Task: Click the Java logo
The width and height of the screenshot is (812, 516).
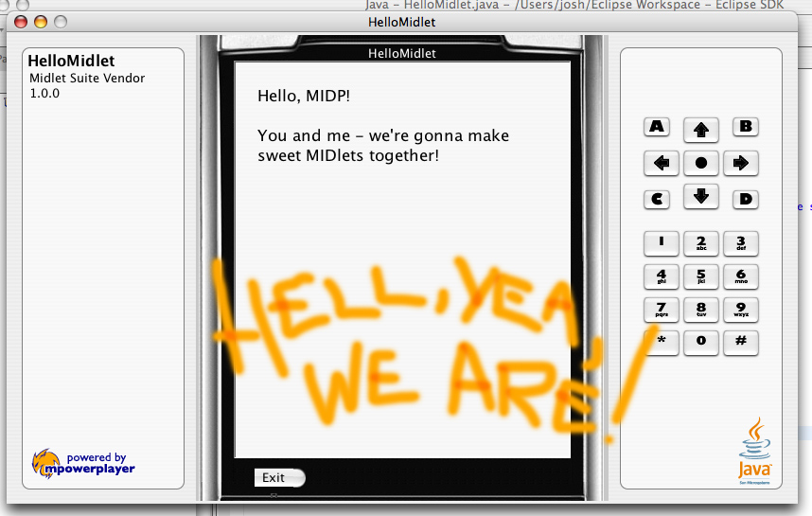Action: pos(755,450)
